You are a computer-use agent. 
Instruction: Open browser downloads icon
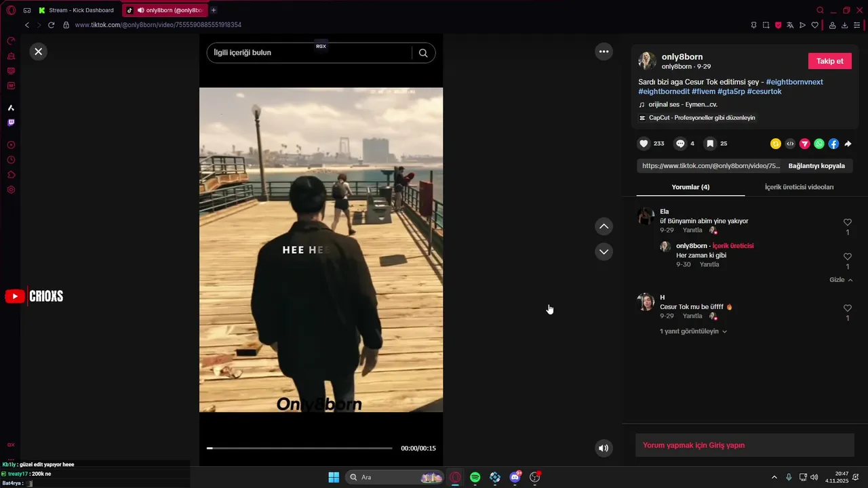click(844, 25)
